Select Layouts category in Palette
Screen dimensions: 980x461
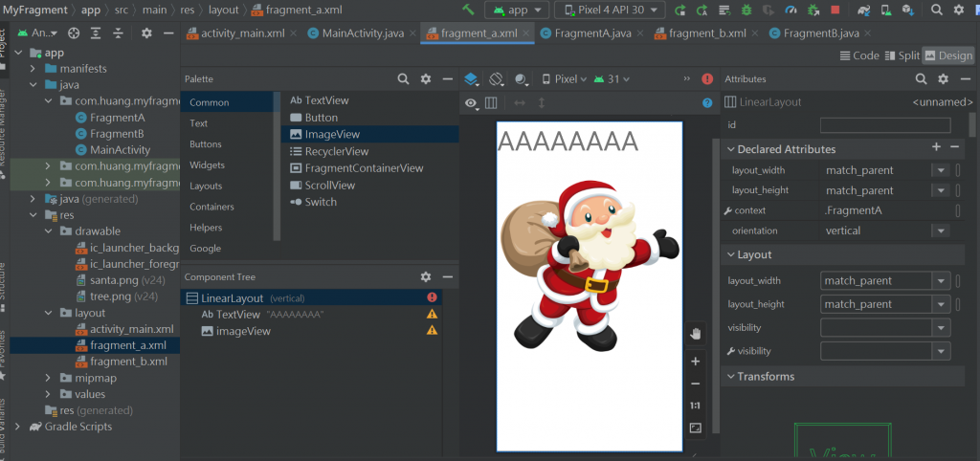(x=206, y=187)
